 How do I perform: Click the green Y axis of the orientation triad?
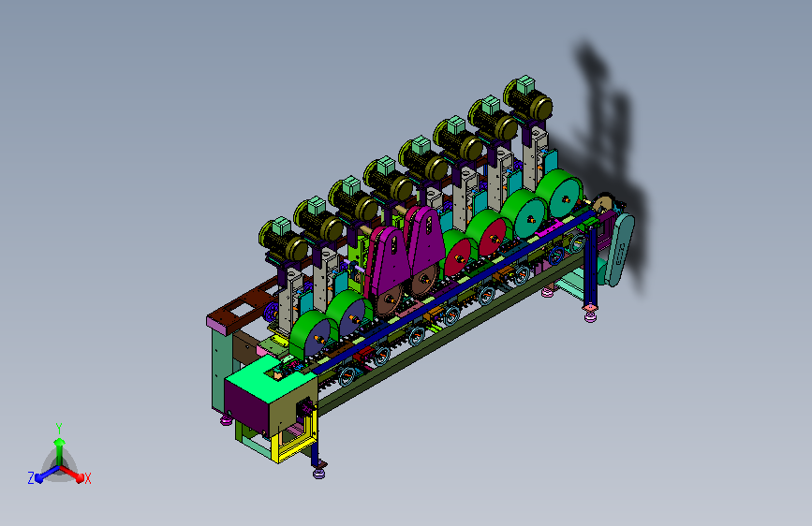pos(59,446)
